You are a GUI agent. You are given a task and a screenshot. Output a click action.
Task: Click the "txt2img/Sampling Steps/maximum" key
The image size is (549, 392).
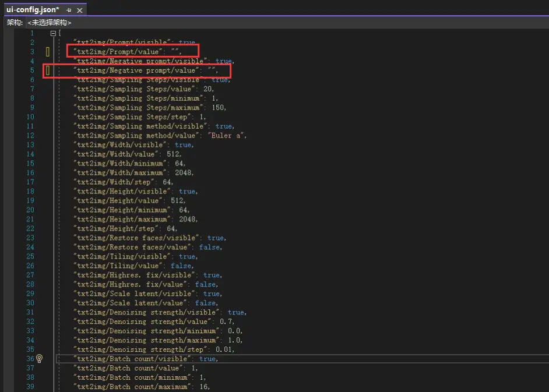coord(138,107)
